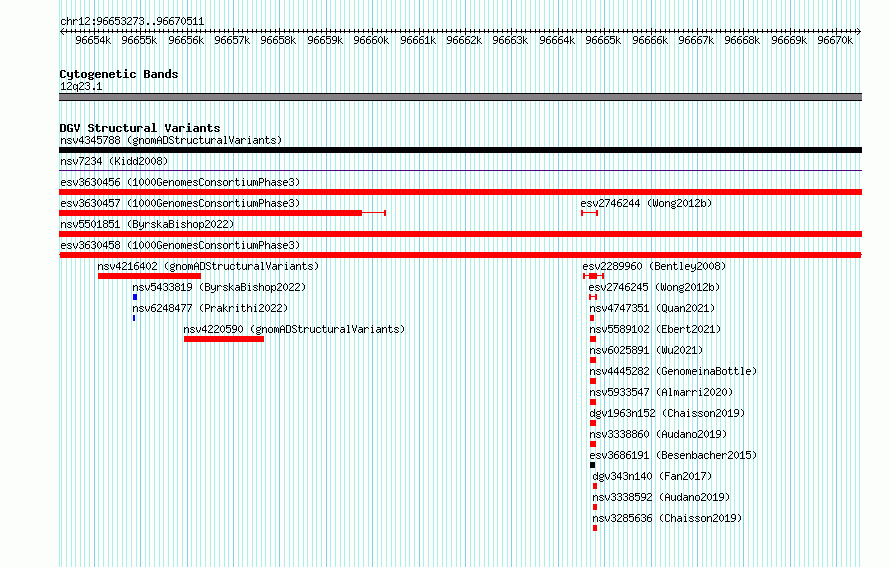Open dgv1963n152 (Chaisson2019) variant
890x567 pixels.
point(667,413)
